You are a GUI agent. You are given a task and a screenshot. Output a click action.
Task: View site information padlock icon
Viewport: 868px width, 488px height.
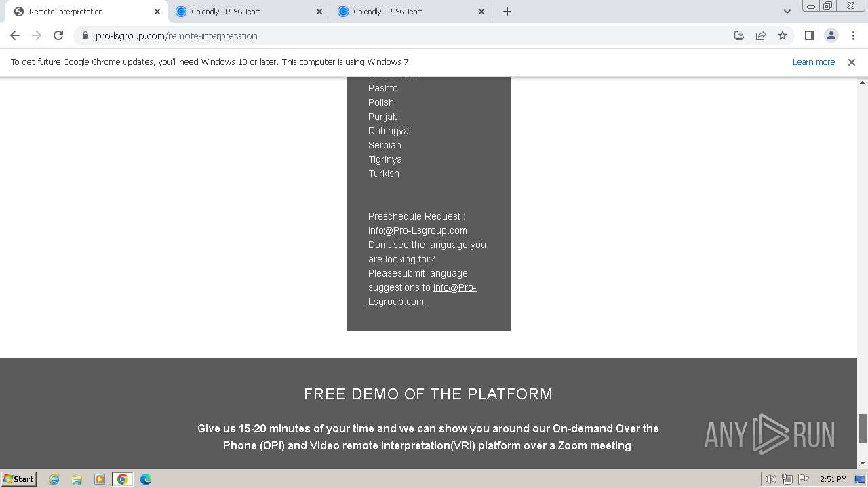85,36
